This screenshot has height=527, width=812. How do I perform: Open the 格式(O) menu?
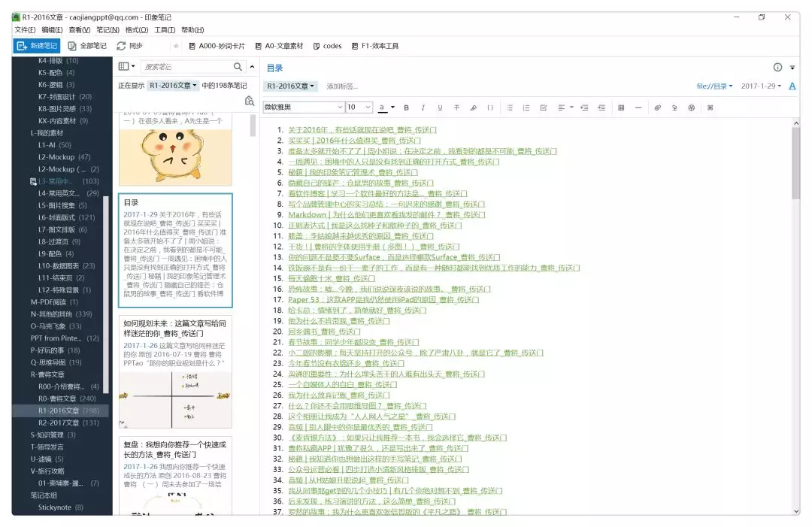pos(137,29)
